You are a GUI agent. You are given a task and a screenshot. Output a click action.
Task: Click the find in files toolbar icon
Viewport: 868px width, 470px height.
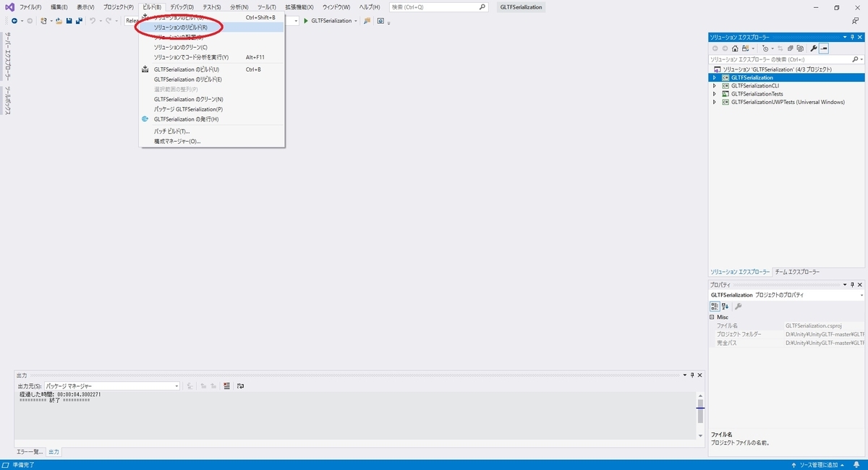(x=367, y=20)
